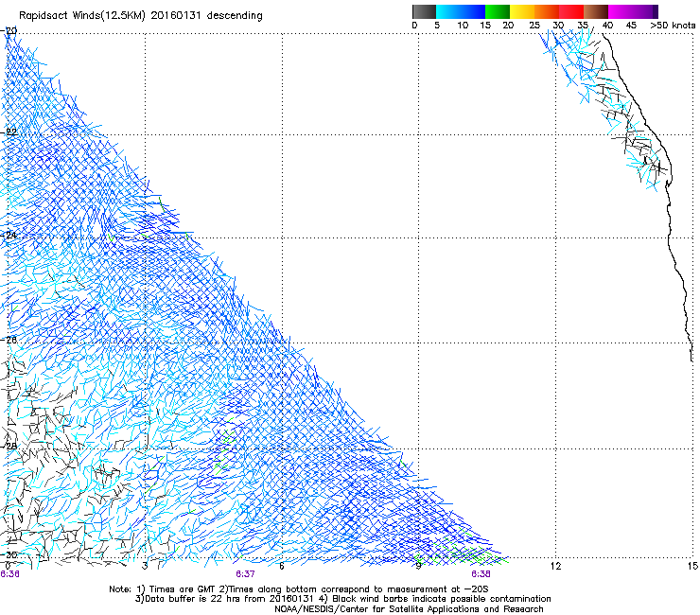Click the "-30" latitude axis label
Viewport: 700px width, 615px height.
click(9, 554)
